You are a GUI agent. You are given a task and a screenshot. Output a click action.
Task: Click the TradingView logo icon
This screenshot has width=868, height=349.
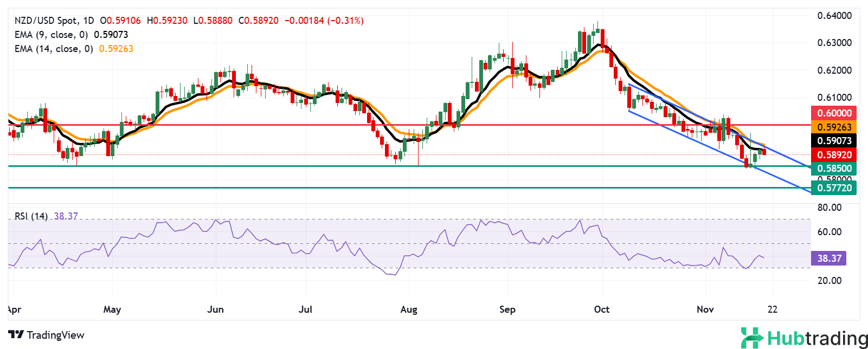tap(16, 335)
